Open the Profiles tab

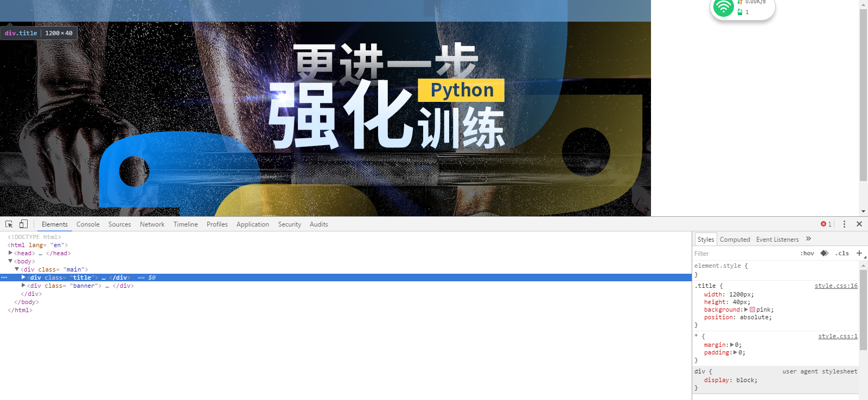point(217,224)
